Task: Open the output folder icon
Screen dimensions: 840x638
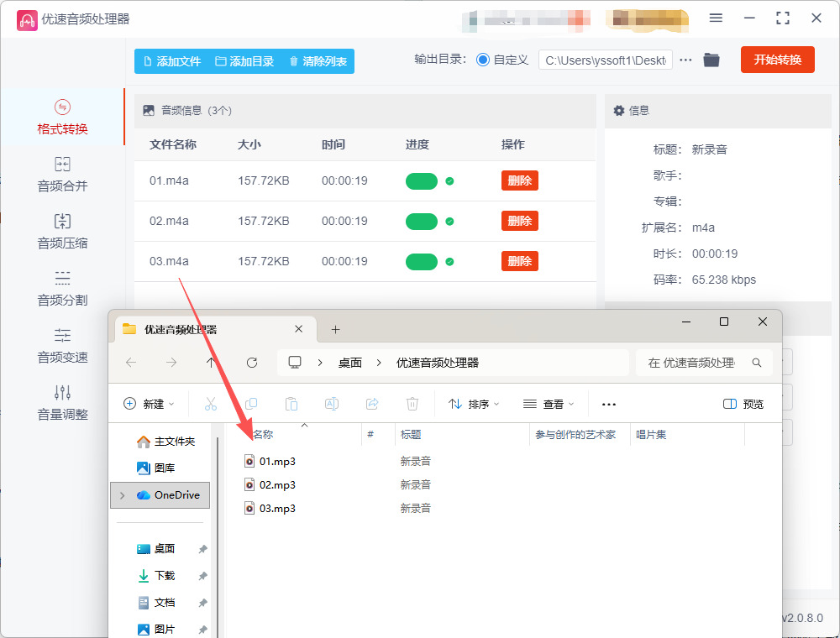Action: [x=711, y=60]
